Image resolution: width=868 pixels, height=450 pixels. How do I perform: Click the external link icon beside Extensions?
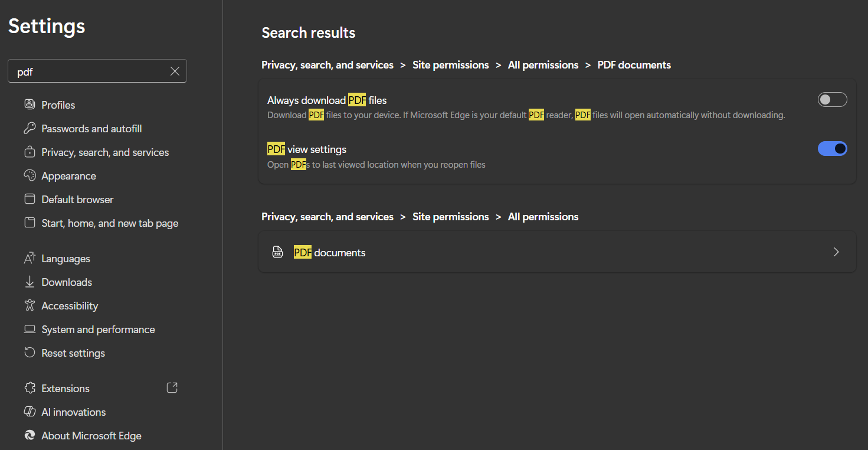[172, 388]
